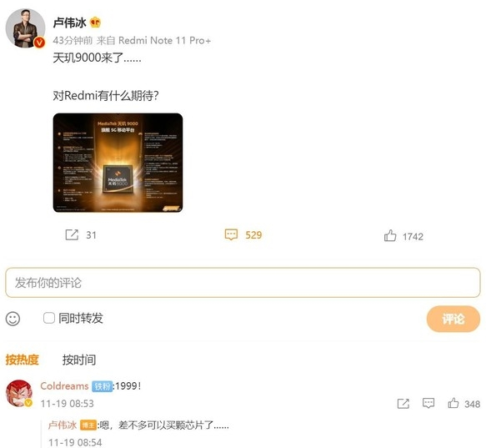Focus the 发布你的评论 comment field
This screenshot has width=486, height=448.
(243, 283)
